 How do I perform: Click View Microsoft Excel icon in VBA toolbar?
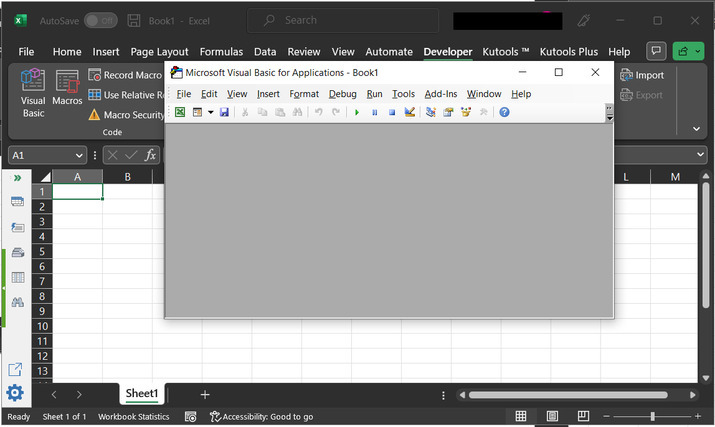[x=180, y=112]
